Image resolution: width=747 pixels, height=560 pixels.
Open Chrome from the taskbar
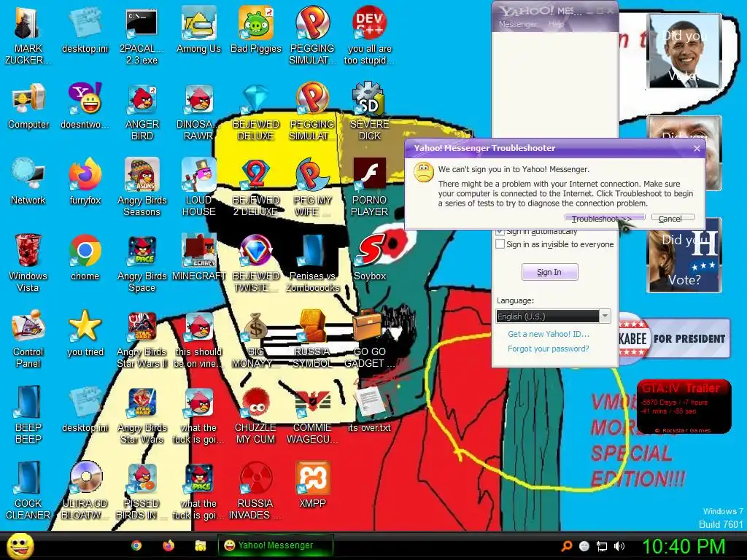coord(136,545)
